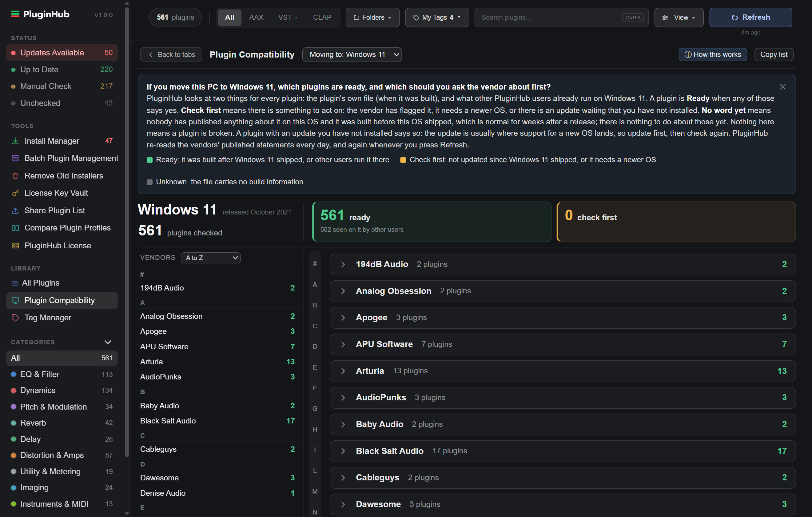Screen dimensions: 812x517
Task: Click Compare Plugin Profiles icon
Action: point(15,228)
